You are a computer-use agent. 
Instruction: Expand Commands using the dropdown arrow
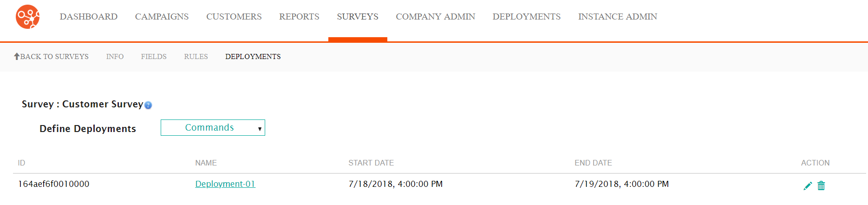click(x=260, y=129)
